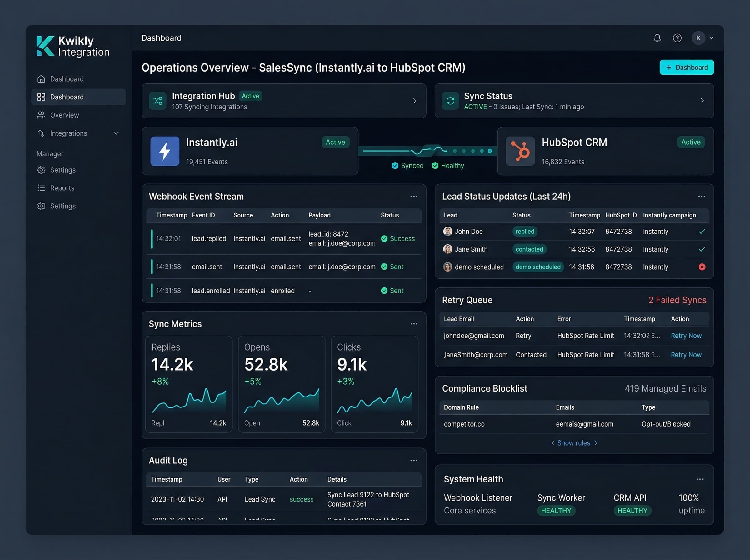The height and width of the screenshot is (560, 750).
Task: Toggle John Doe's Instantly campaign checkmark
Action: 702,232
